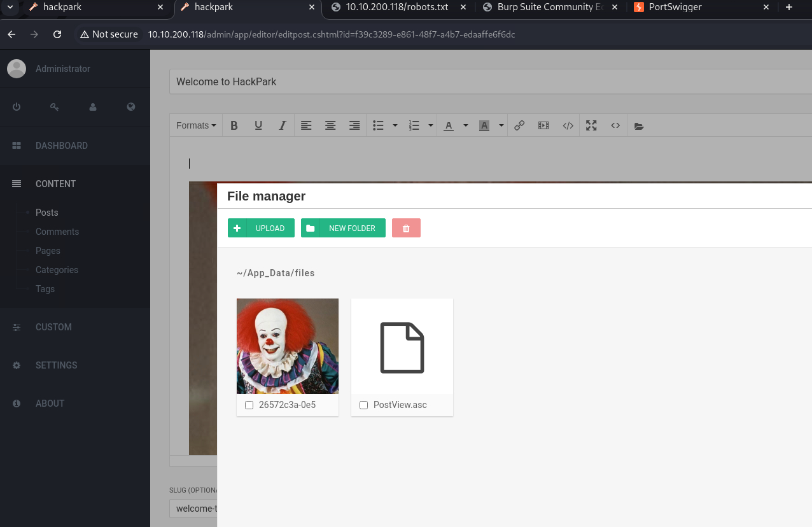The width and height of the screenshot is (812, 527).
Task: Open the file manager folder icon
Action: pos(639,126)
